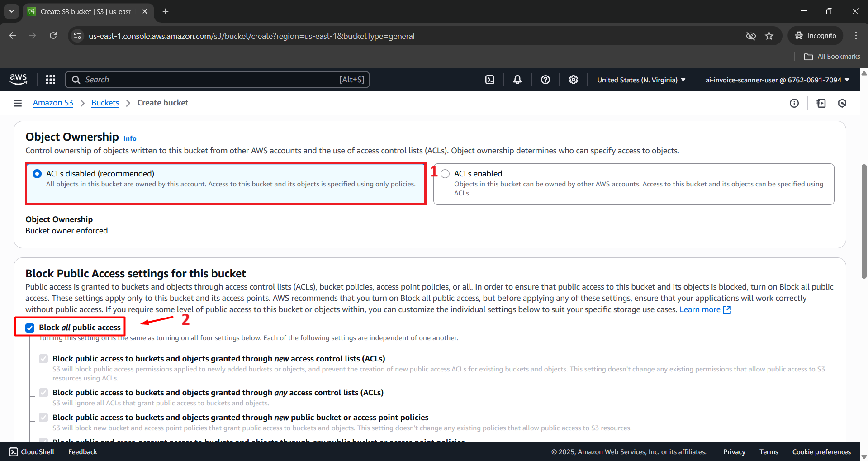Open the browser tab list dropdown

click(11, 11)
